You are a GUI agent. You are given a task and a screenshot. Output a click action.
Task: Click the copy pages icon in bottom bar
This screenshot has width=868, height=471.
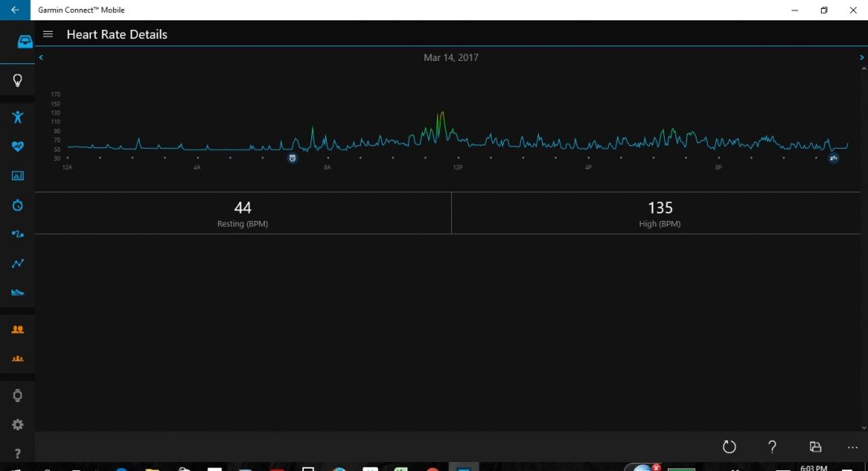coord(815,447)
